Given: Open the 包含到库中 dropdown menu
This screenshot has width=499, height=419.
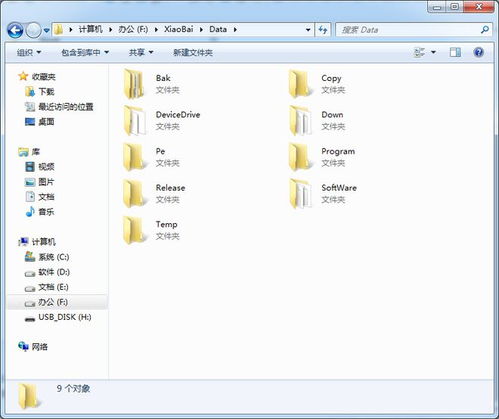Looking at the screenshot, I should [x=85, y=52].
